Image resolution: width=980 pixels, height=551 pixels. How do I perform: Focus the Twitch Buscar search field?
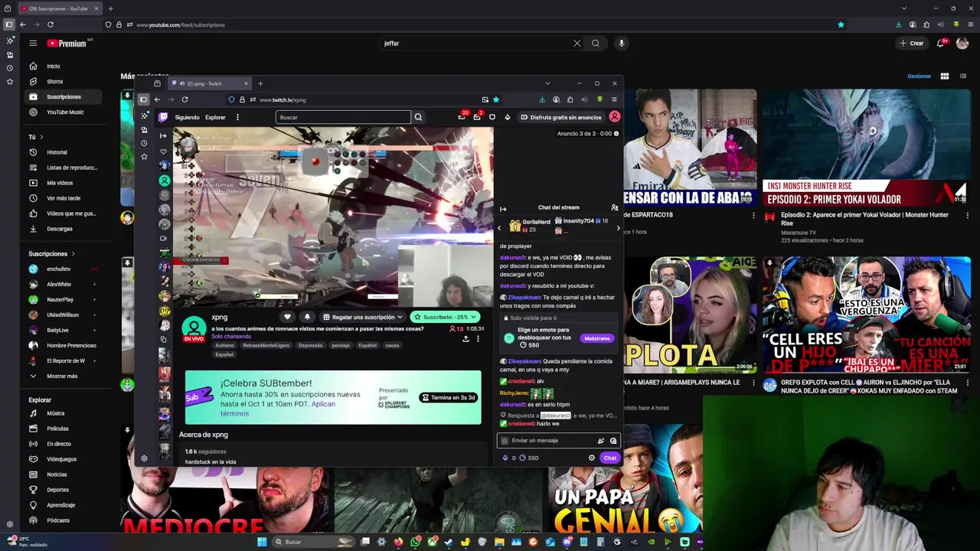pos(343,117)
